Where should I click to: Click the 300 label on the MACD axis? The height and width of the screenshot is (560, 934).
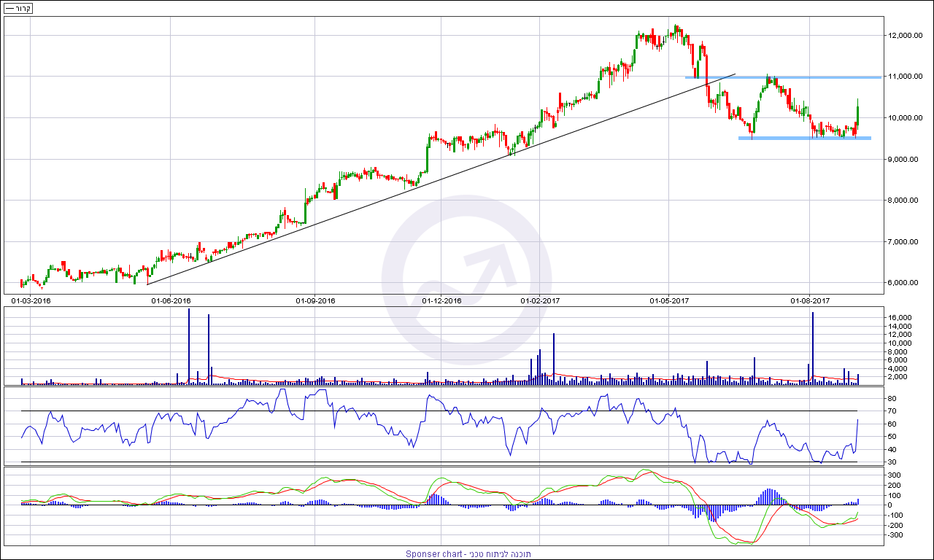click(x=895, y=475)
